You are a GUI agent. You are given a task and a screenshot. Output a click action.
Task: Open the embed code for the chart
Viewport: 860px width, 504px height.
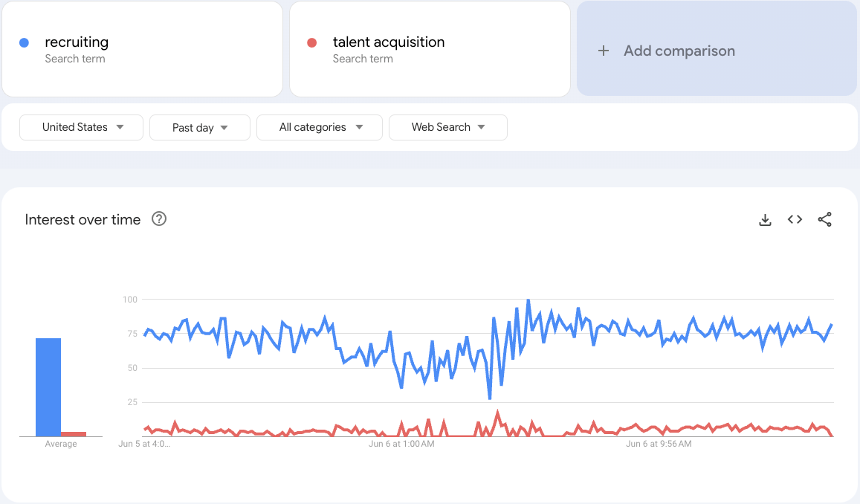795,219
